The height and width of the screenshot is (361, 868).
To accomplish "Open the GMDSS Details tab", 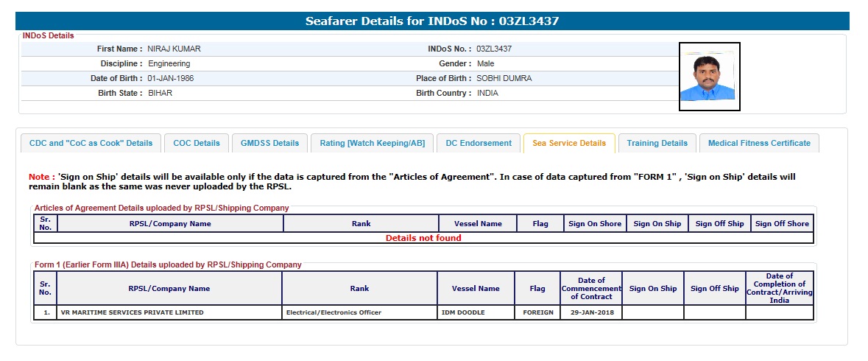I will point(269,143).
